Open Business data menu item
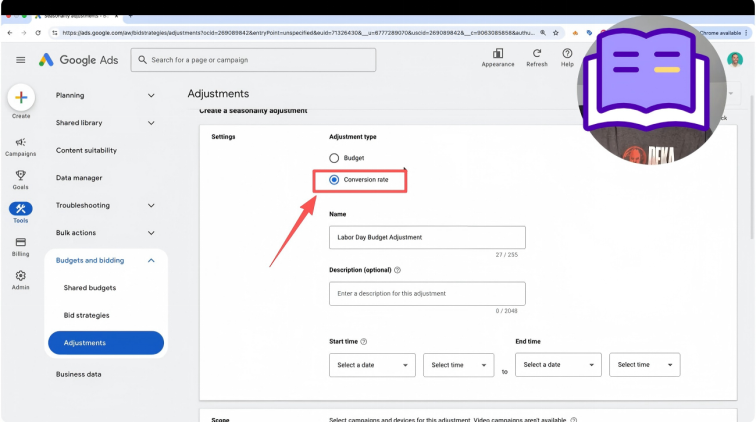 pos(79,374)
